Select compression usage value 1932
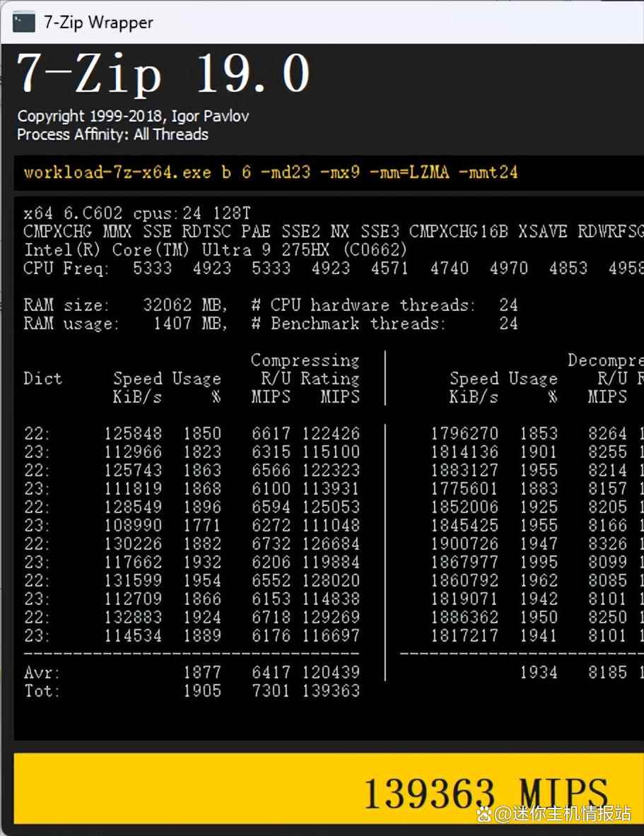This screenshot has width=644, height=836. (202, 562)
